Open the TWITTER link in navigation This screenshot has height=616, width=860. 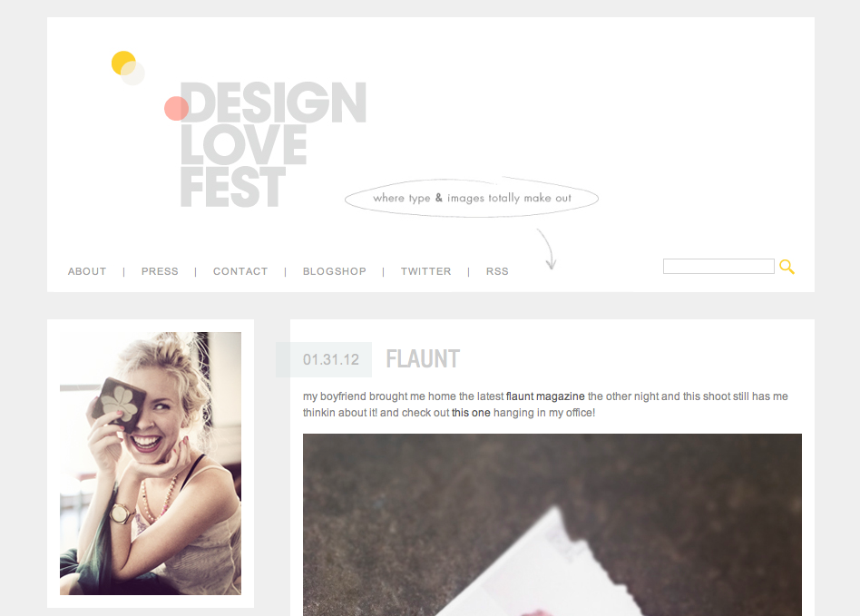[x=425, y=271]
